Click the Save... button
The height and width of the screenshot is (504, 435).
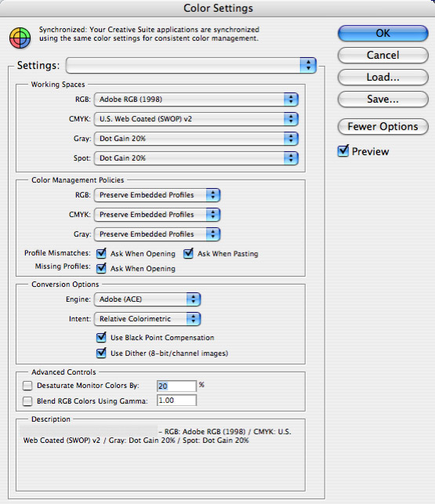383,99
